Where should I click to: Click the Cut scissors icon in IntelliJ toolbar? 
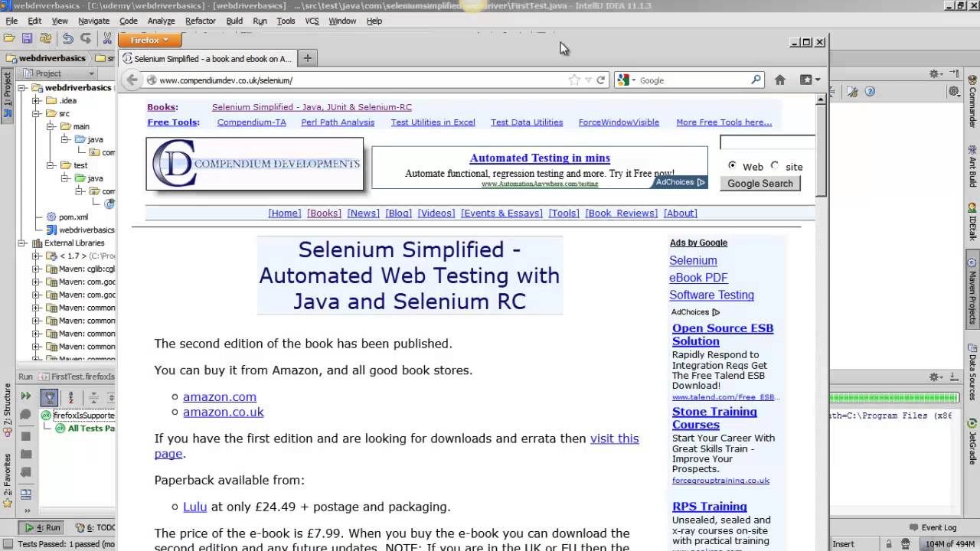(107, 38)
